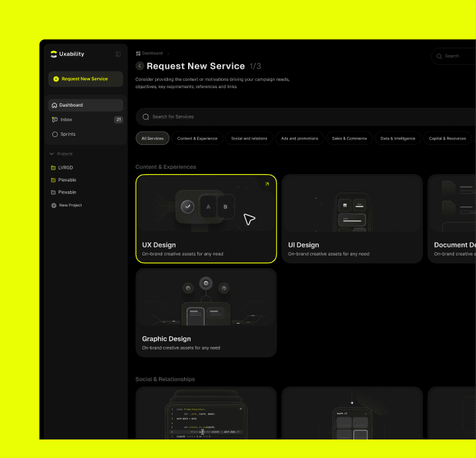Screen dimensions: 476x458
Task: Collapse the sidebar panel icon
Action: 118,54
